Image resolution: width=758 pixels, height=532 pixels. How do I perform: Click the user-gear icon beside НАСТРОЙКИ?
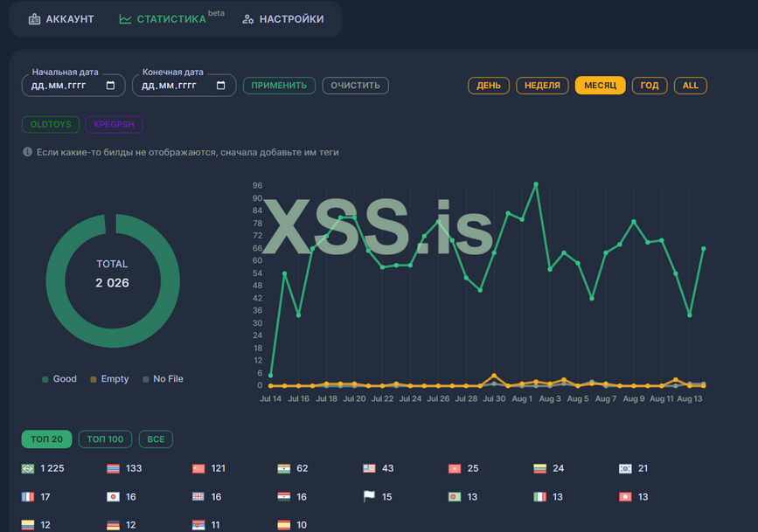point(248,19)
